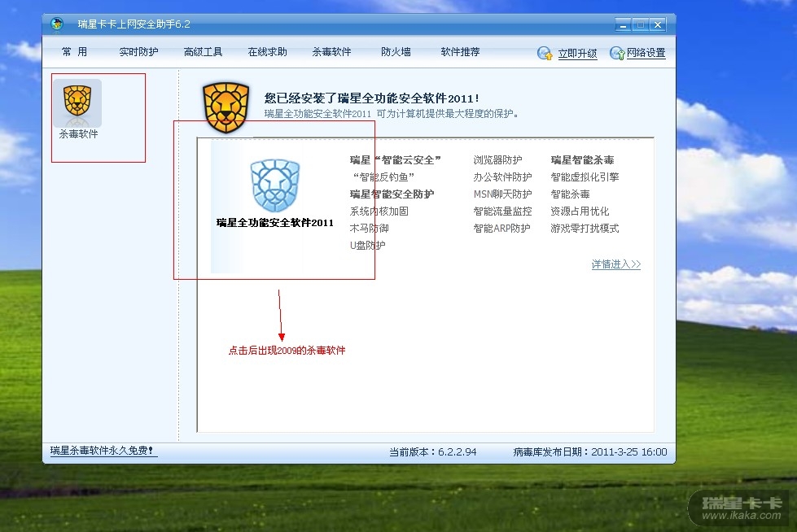Click the "智能反钓鱼" feature text
The height and width of the screenshot is (532, 797).
coord(383,177)
